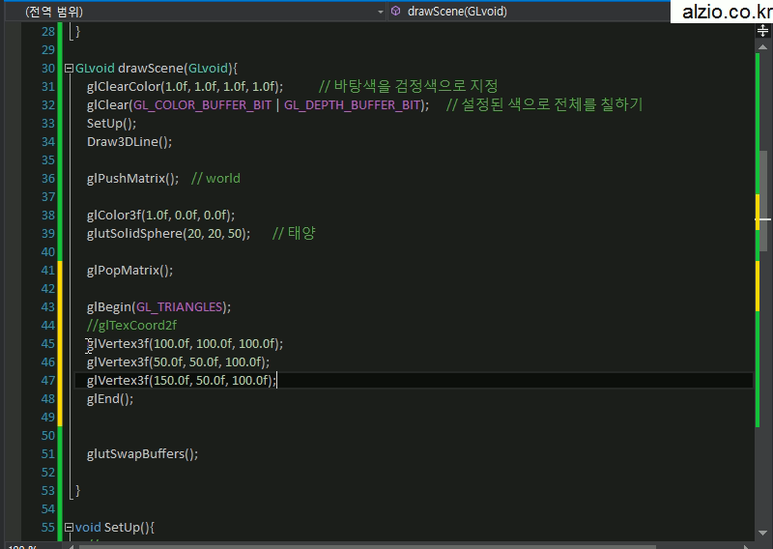The height and width of the screenshot is (549, 773).
Task: Collapse the drawScene function fold marker
Action: click(69, 69)
